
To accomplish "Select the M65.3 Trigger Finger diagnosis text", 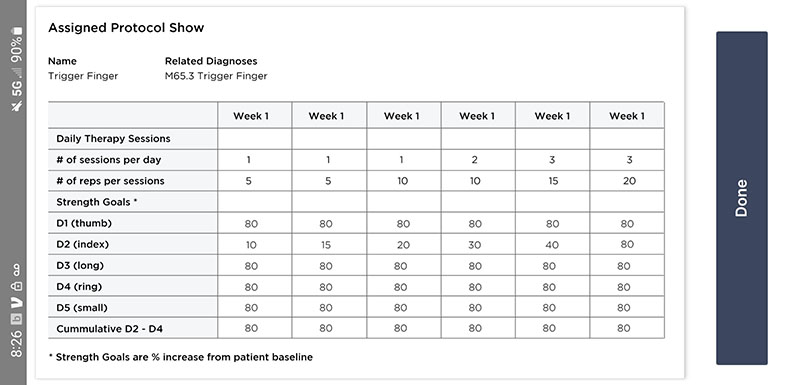I will click(x=216, y=76).
